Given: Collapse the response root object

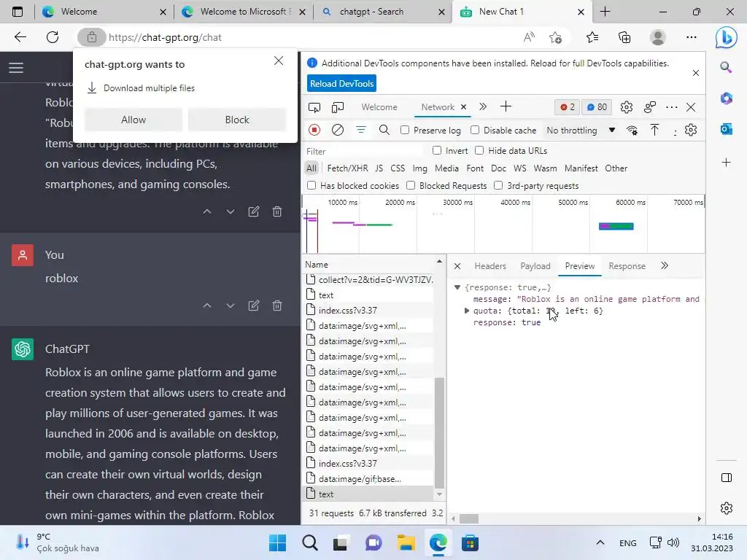Looking at the screenshot, I should [457, 287].
